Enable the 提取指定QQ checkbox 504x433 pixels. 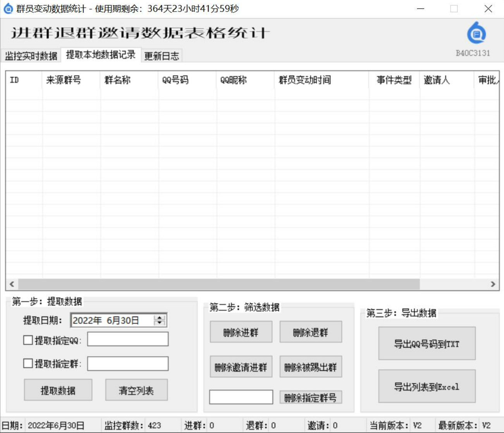pyautogui.click(x=28, y=340)
